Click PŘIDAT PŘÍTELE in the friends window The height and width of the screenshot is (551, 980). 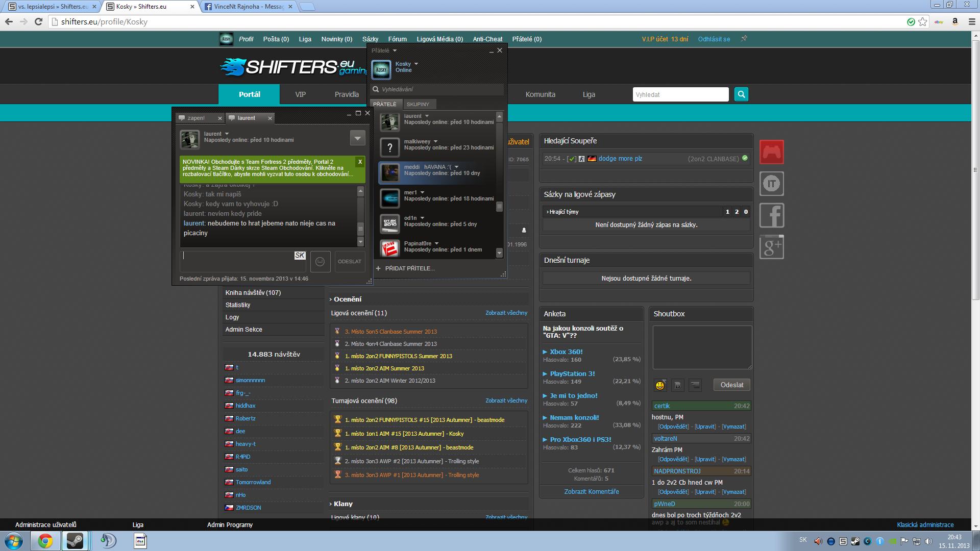click(405, 268)
